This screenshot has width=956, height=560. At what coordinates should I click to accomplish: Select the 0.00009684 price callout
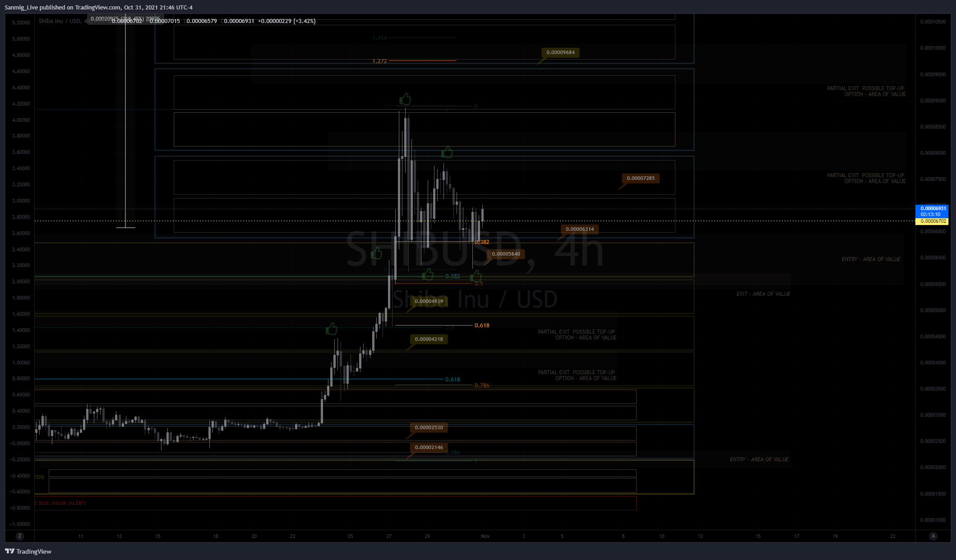click(x=560, y=52)
